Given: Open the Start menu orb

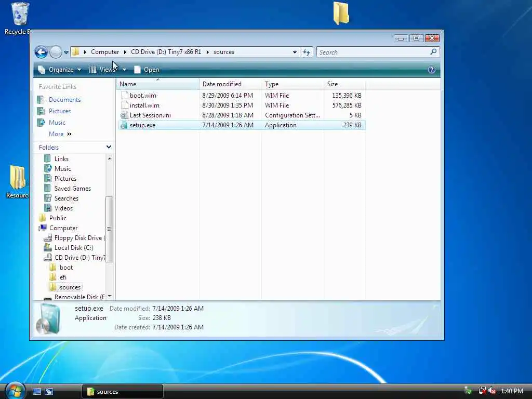Looking at the screenshot, I should [15, 391].
